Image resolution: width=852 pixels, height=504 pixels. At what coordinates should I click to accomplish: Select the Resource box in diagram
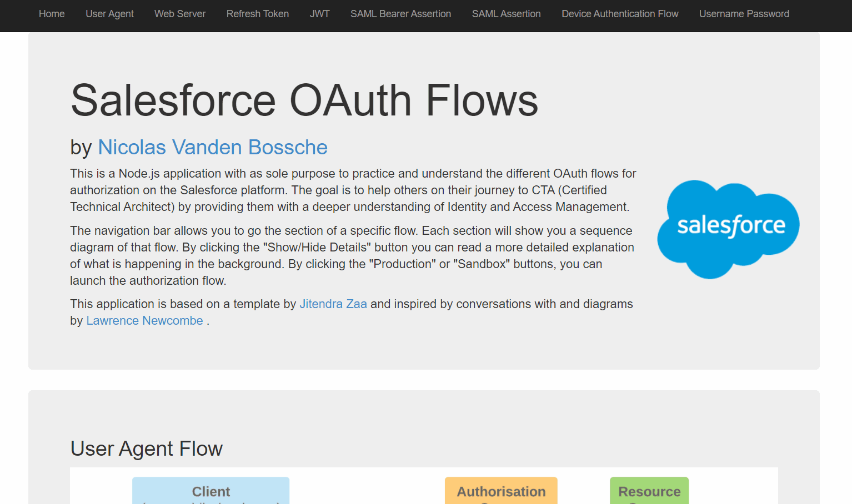[649, 491]
